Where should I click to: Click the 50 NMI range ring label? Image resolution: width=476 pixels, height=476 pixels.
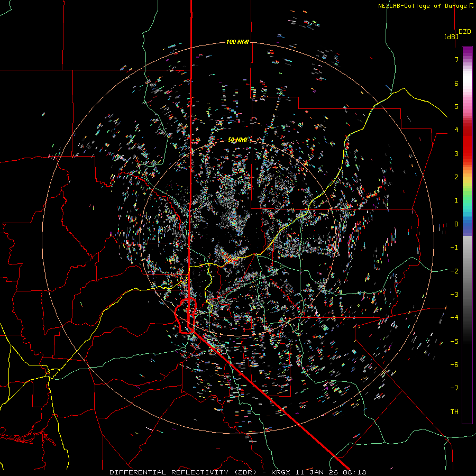[237, 140]
